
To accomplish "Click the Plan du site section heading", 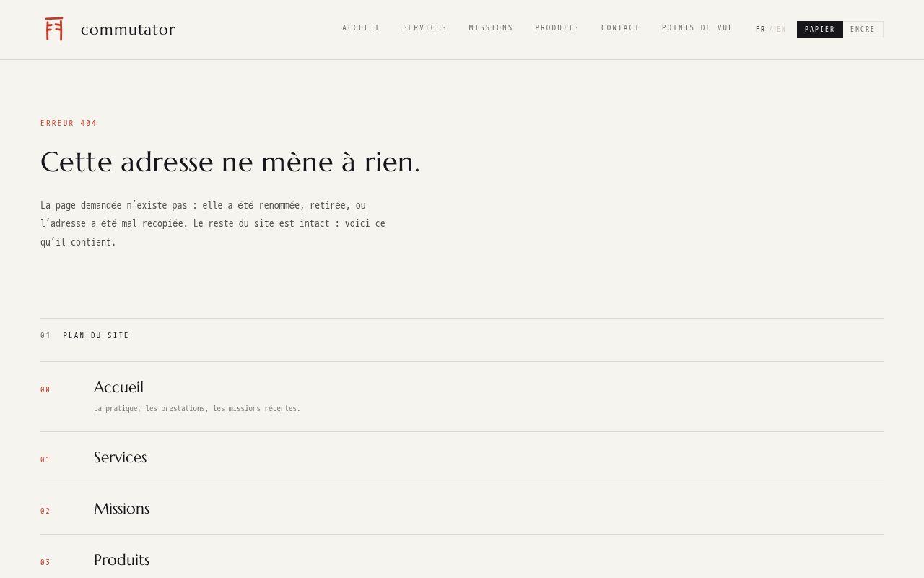I will (x=96, y=336).
